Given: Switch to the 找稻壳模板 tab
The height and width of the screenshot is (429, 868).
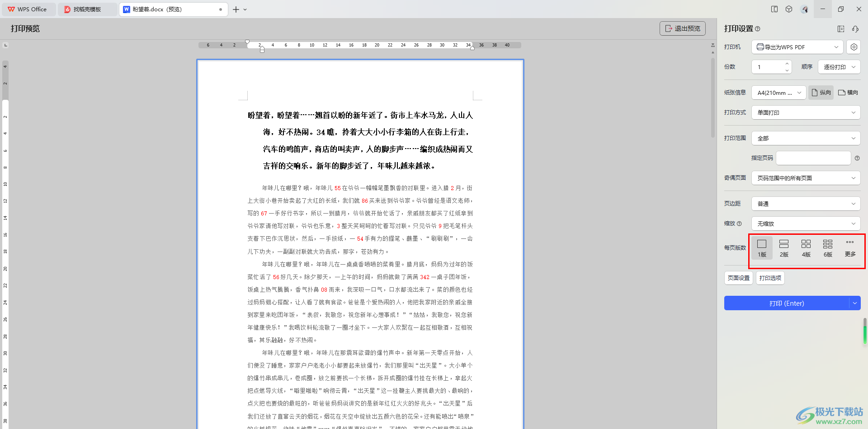Looking at the screenshot, I should pos(87,9).
